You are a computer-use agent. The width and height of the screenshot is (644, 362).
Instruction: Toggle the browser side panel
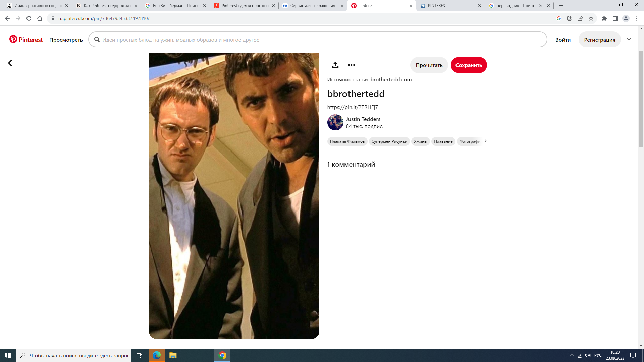[615, 18]
